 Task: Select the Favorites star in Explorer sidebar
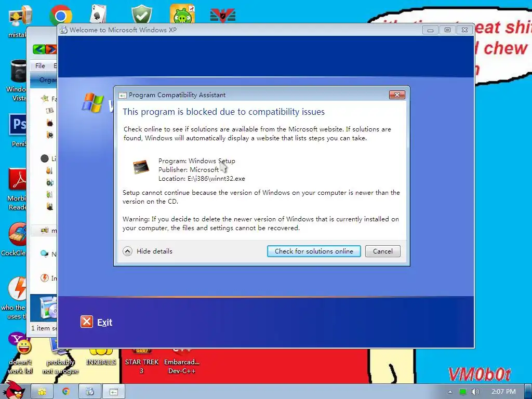[x=45, y=99]
